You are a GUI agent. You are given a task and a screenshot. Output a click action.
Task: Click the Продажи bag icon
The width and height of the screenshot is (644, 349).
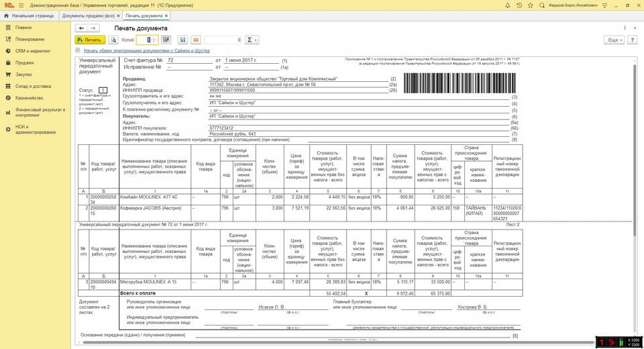[8, 63]
